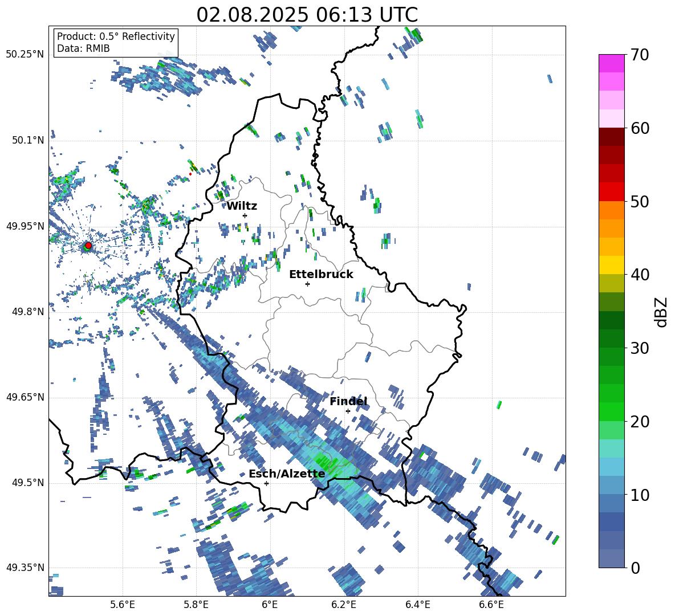
Task: Click the 50.25°N latitude label
Action: click(25, 55)
